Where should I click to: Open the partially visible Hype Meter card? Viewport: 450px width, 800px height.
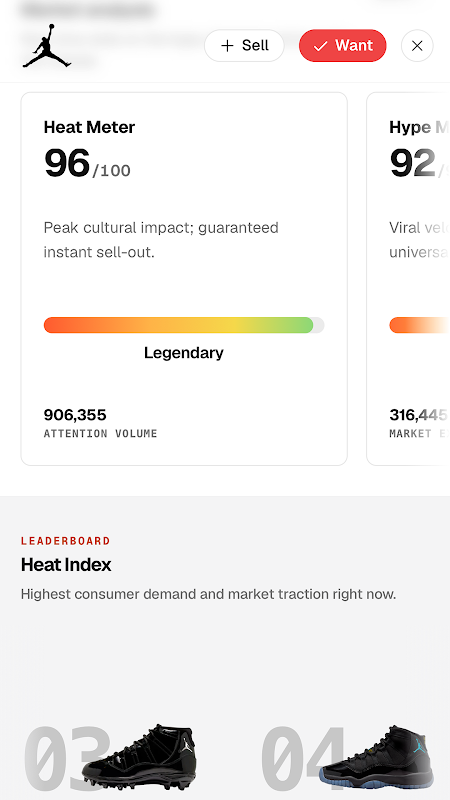pyautogui.click(x=408, y=279)
